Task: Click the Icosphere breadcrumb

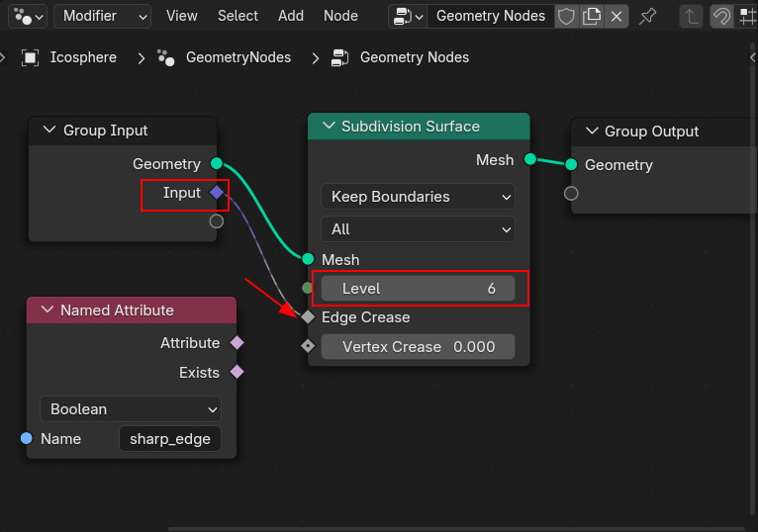Action: pyautogui.click(x=83, y=57)
